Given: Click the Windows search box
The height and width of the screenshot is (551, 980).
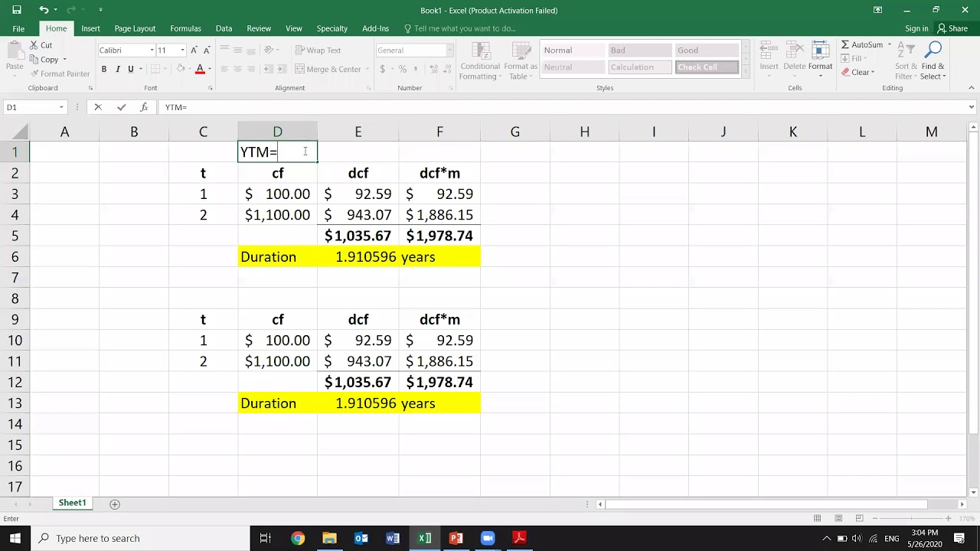Looking at the screenshot, I should [142, 538].
